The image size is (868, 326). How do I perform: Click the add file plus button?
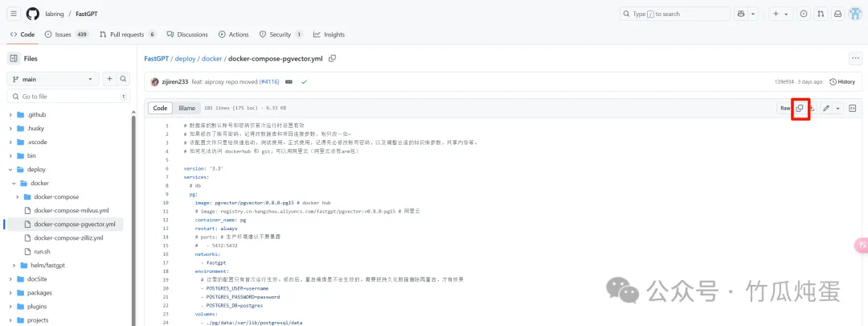coord(109,79)
